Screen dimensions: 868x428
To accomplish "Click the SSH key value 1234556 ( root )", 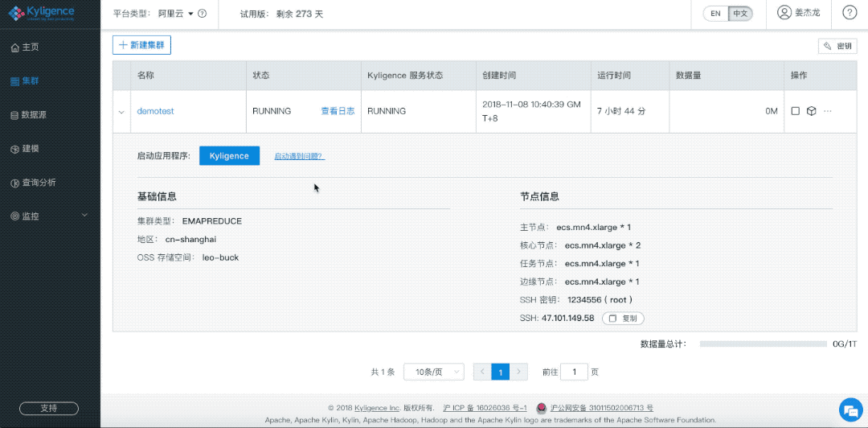I will (x=600, y=300).
